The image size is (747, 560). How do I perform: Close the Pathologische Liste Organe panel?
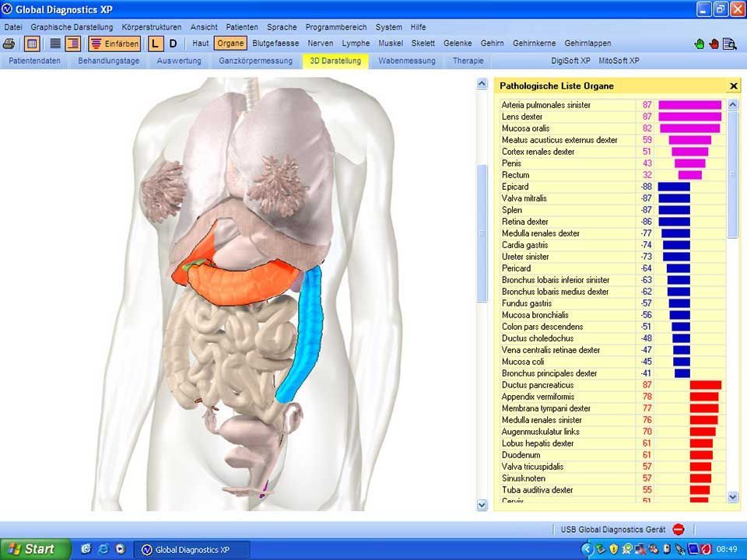pos(733,86)
